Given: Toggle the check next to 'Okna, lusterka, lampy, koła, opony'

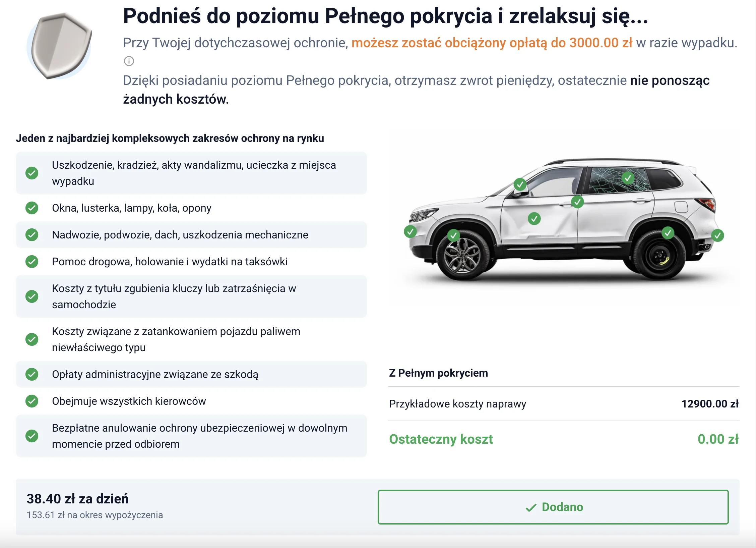Looking at the screenshot, I should tap(31, 208).
